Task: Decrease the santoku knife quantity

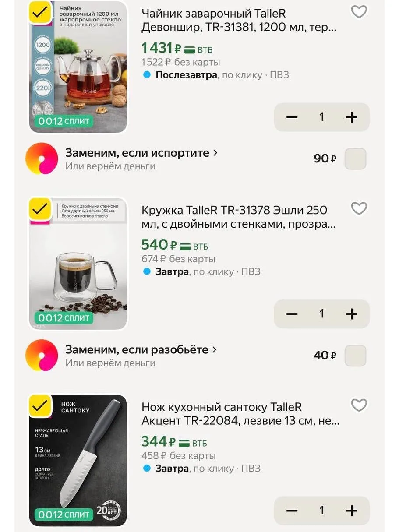Action: coord(292,511)
